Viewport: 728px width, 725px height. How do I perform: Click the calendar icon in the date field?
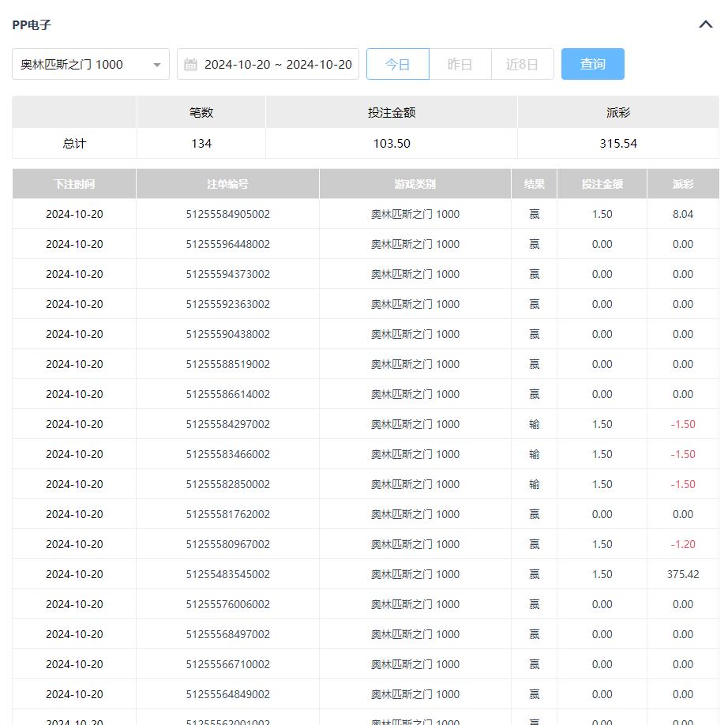click(190, 65)
